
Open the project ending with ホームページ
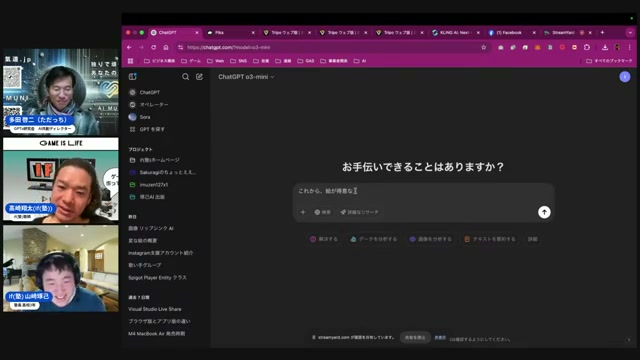(155, 160)
